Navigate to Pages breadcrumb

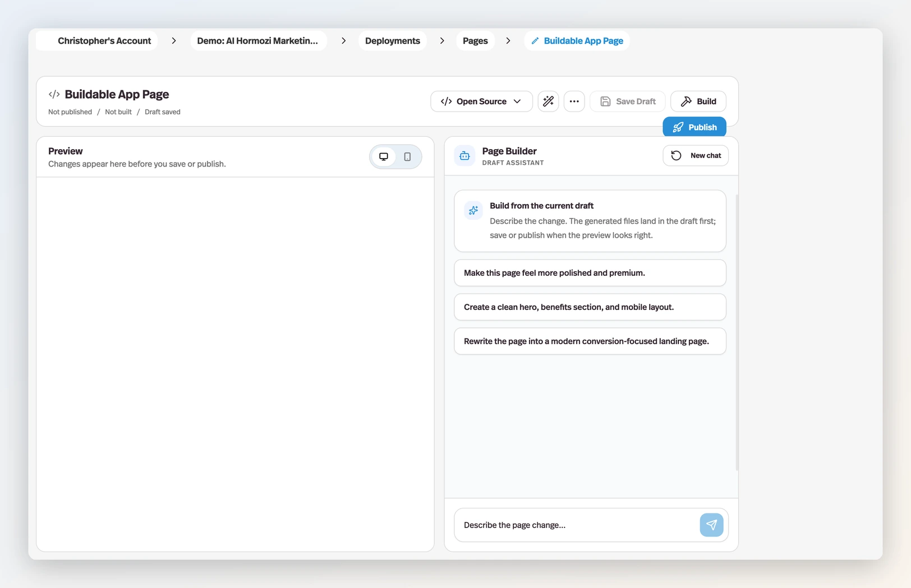(x=475, y=41)
